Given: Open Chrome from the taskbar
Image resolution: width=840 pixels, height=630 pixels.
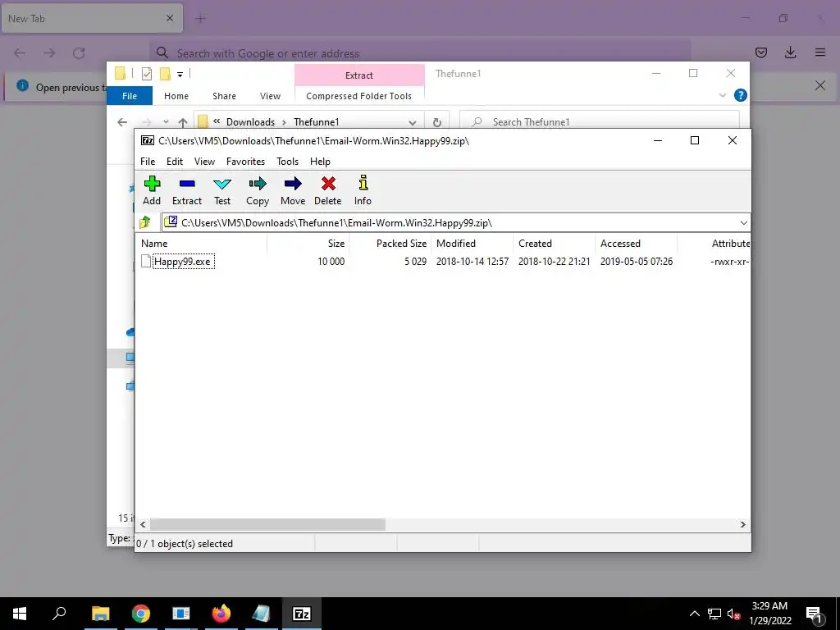Looking at the screenshot, I should pos(141,614).
